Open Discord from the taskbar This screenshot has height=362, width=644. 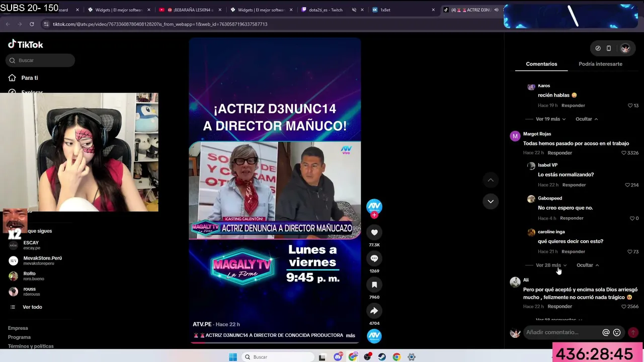click(x=338, y=357)
